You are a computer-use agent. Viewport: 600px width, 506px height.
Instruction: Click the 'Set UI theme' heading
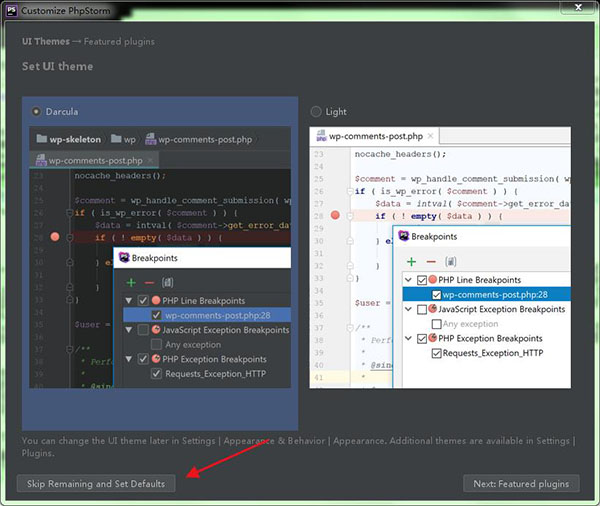click(57, 66)
